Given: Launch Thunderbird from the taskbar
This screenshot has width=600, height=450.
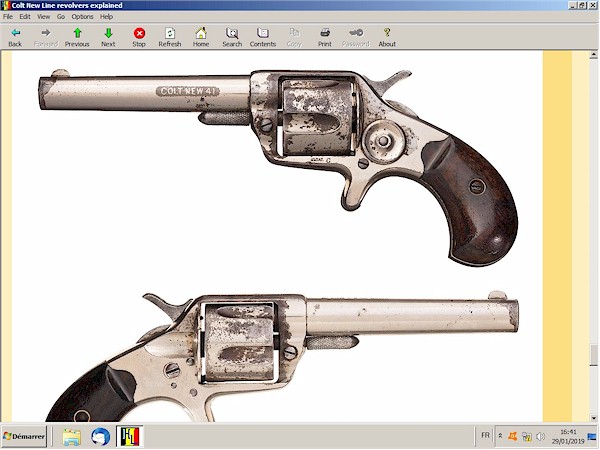Looking at the screenshot, I should (100, 437).
